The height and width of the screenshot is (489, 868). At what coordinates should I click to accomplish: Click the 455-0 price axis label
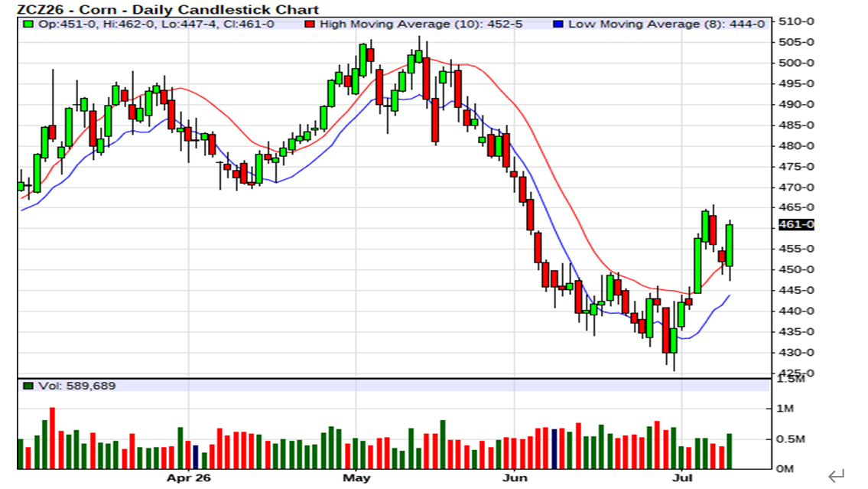click(796, 249)
